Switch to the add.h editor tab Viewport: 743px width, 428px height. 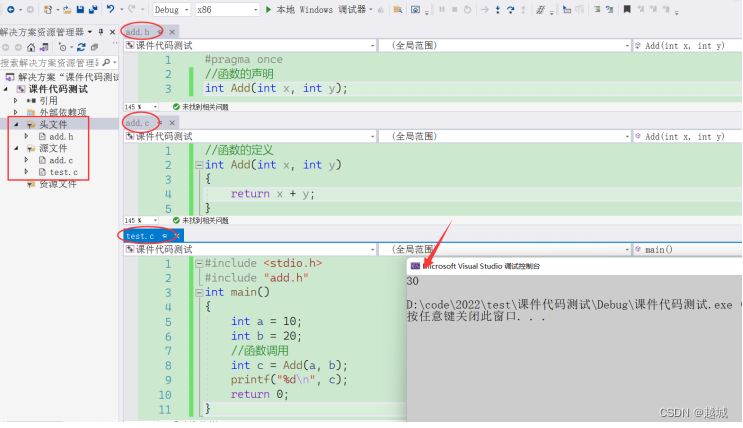tap(138, 32)
